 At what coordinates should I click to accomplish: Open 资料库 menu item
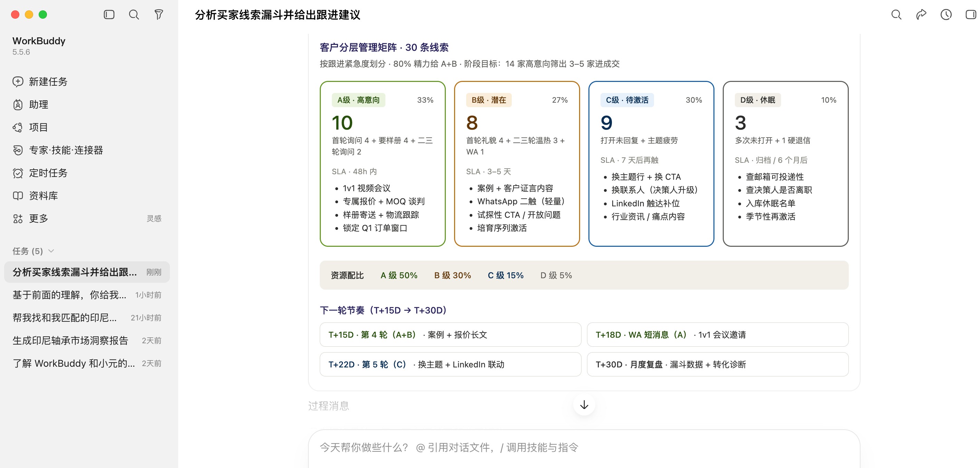pos(87,196)
